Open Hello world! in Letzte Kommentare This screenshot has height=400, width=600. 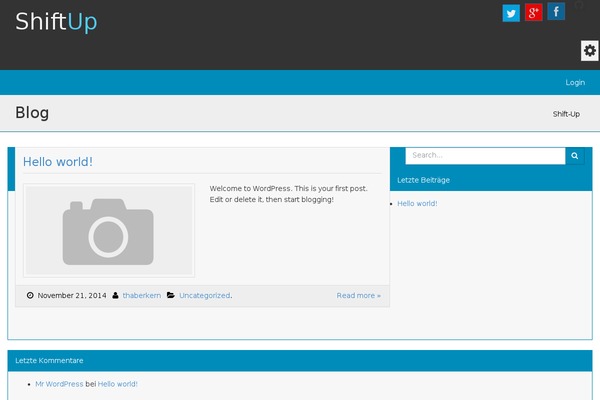pos(117,384)
